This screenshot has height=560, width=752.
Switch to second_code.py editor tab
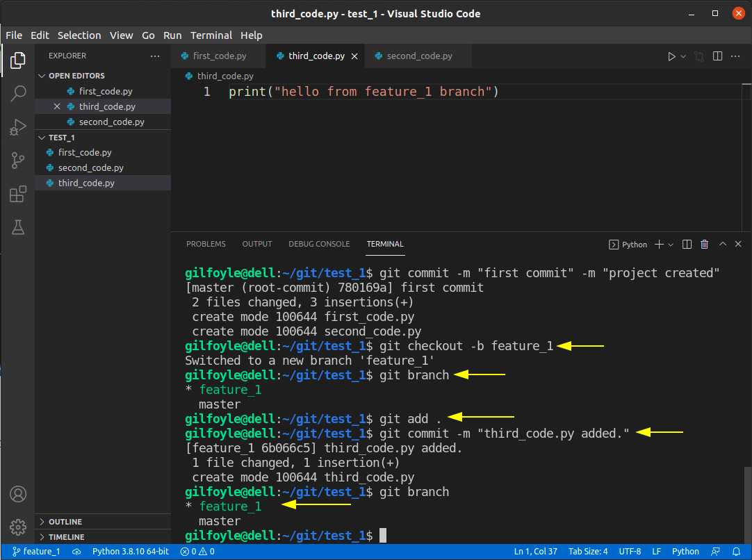(418, 56)
